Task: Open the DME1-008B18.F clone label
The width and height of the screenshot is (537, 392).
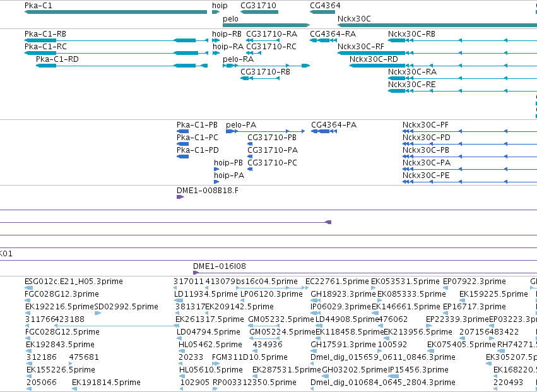Action: [x=208, y=191]
